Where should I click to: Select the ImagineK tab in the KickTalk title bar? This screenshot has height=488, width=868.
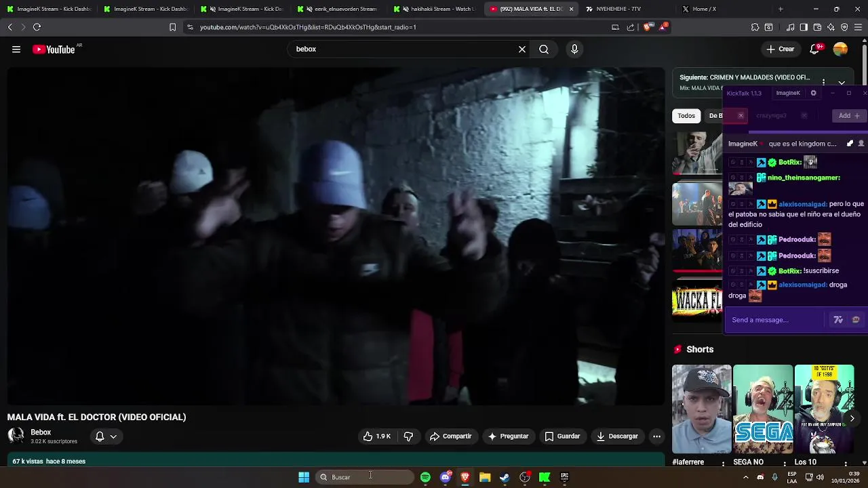click(788, 93)
